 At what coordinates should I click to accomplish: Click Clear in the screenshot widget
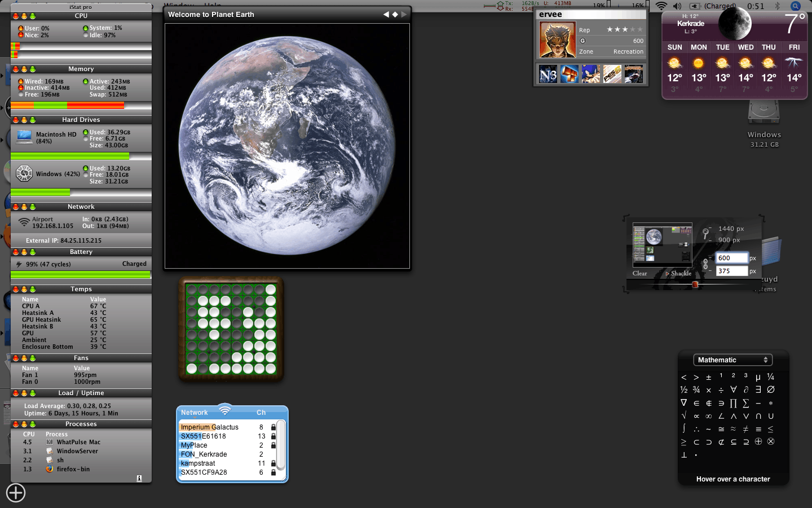[639, 273]
